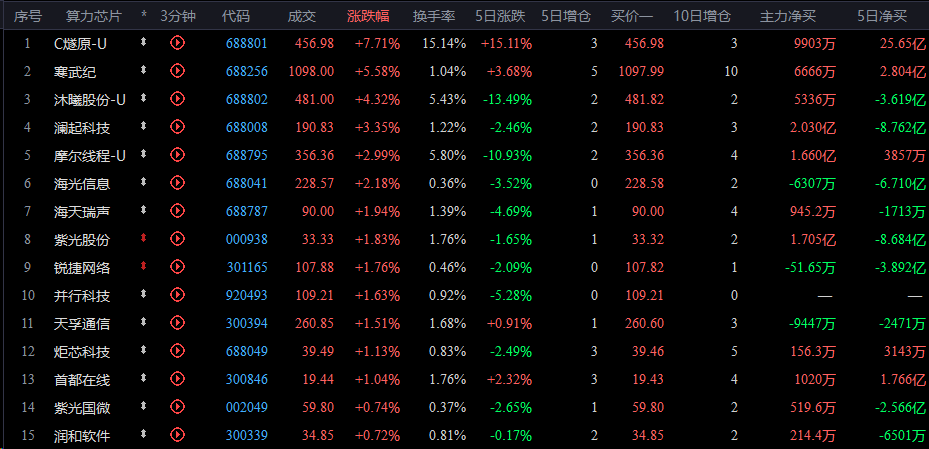The width and height of the screenshot is (929, 449).
Task: Click stock code 300339
Action: [x=247, y=436]
